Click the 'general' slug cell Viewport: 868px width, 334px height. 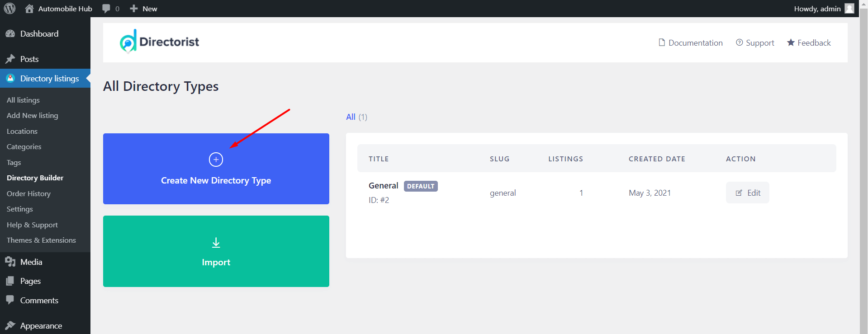(503, 193)
